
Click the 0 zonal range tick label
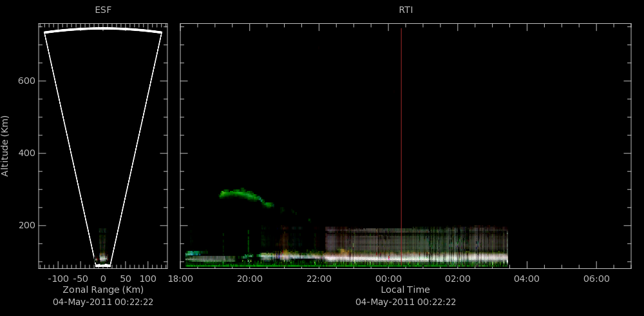[103, 279]
